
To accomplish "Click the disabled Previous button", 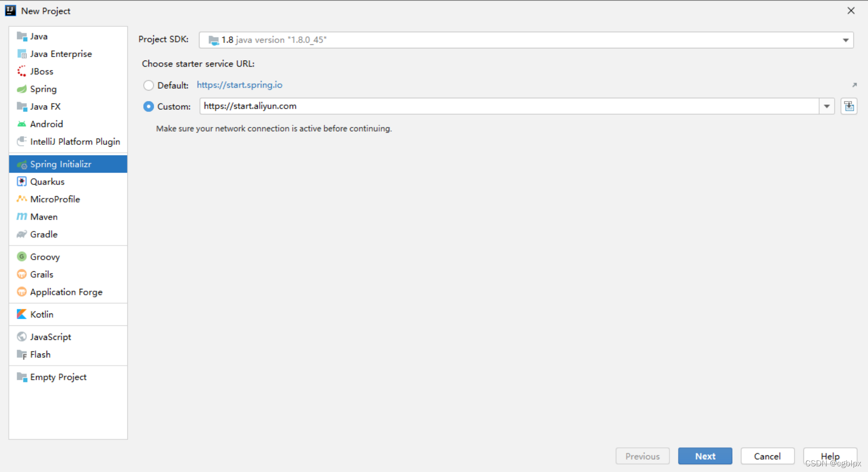I will [643, 456].
